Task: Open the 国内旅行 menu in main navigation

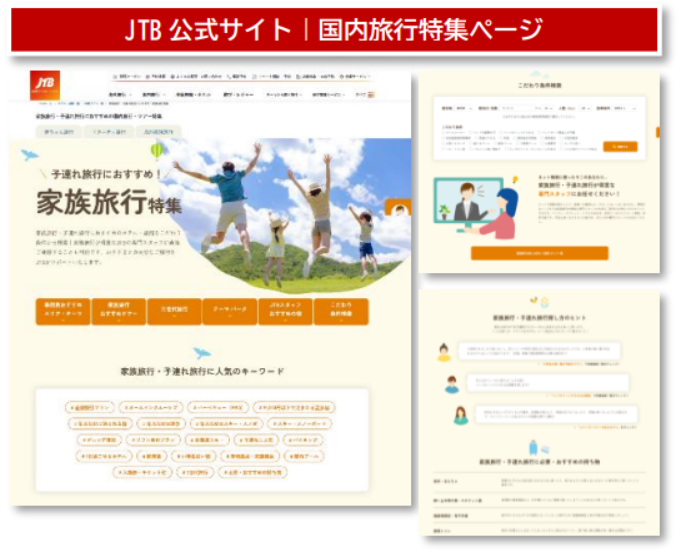Action: (x=154, y=94)
